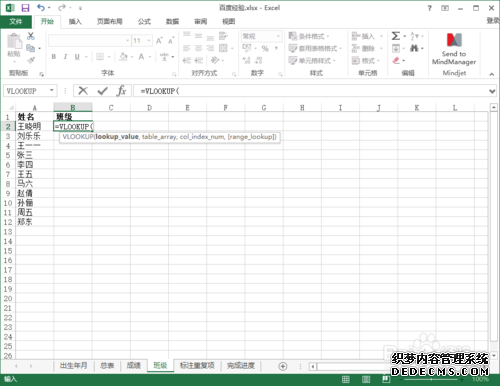The width and height of the screenshot is (500, 386).
Task: Click in the formula bar input
Action: pyautogui.click(x=310, y=91)
